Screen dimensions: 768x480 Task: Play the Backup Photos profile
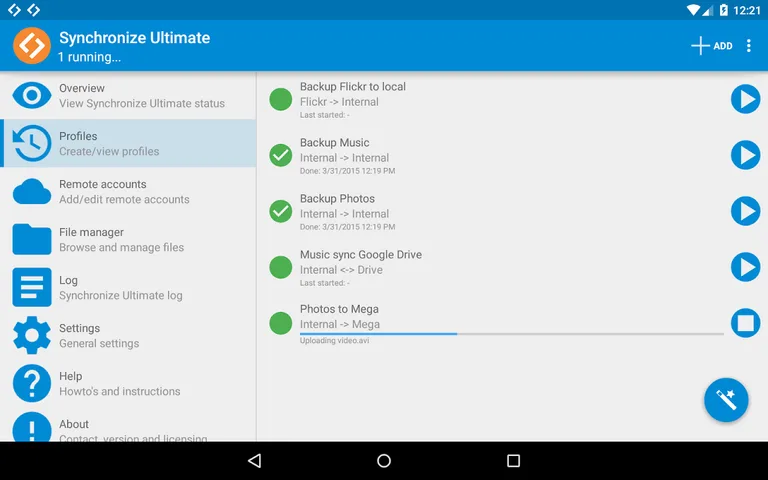[x=745, y=211]
